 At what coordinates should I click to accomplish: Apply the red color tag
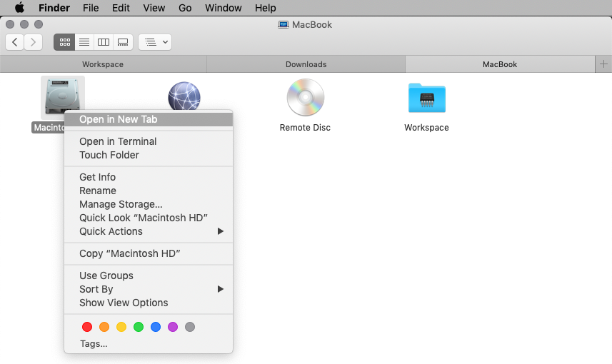pos(87,327)
